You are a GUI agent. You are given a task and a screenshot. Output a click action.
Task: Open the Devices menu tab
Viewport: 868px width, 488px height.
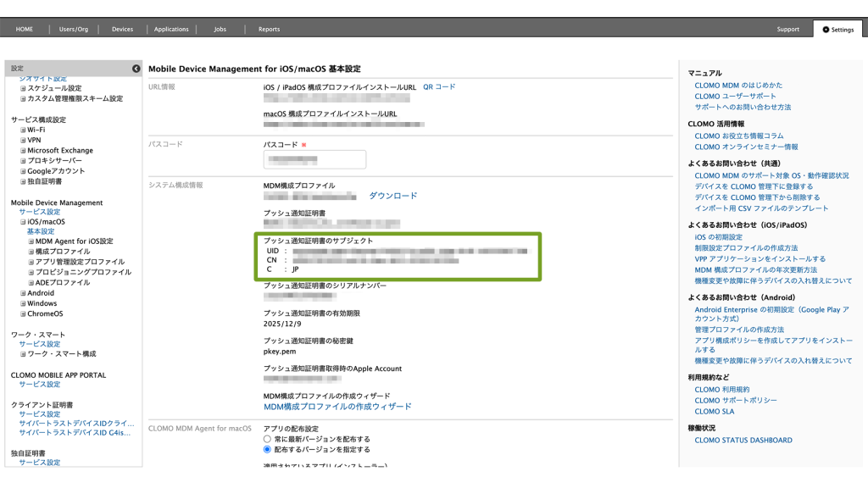(x=122, y=30)
